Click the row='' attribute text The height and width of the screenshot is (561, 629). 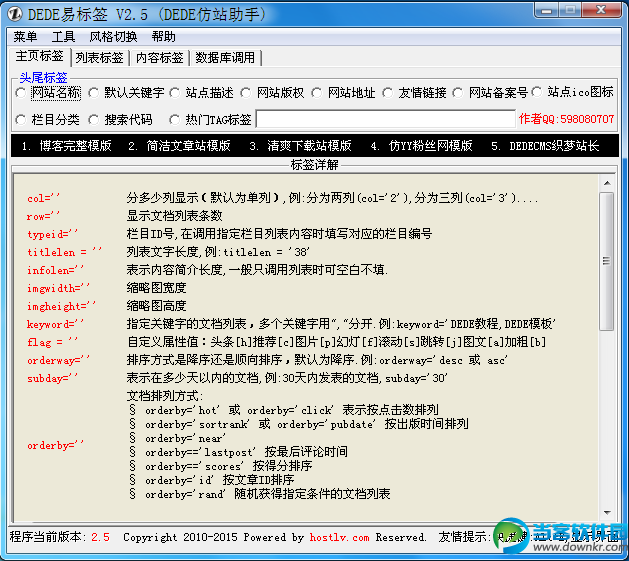click(43, 216)
